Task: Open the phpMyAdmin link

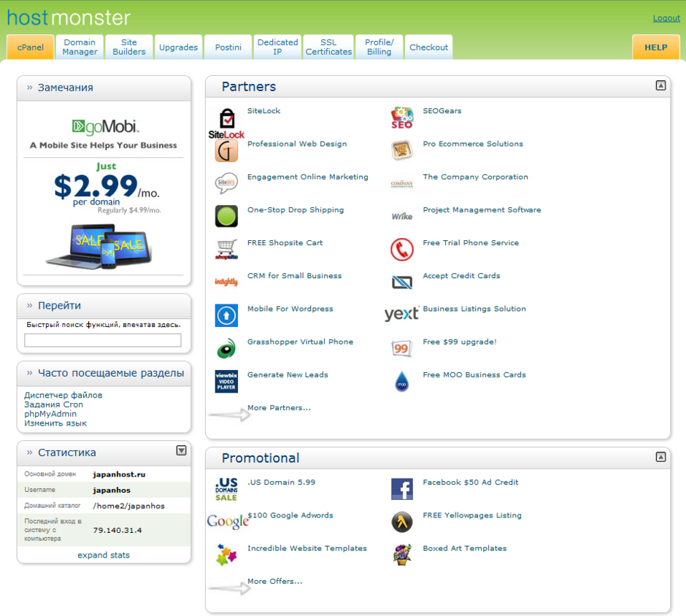Action: pos(50,414)
